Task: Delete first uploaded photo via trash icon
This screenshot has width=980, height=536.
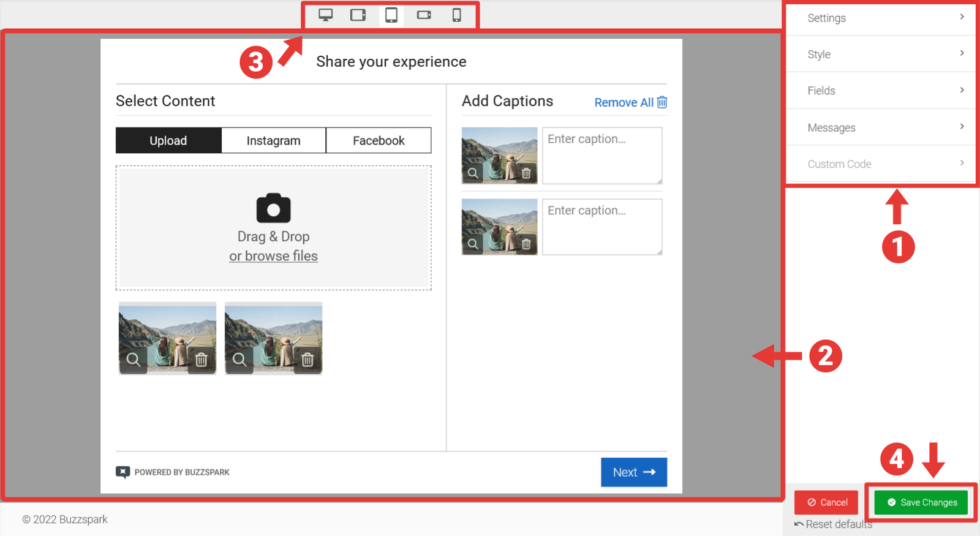Action: click(201, 360)
